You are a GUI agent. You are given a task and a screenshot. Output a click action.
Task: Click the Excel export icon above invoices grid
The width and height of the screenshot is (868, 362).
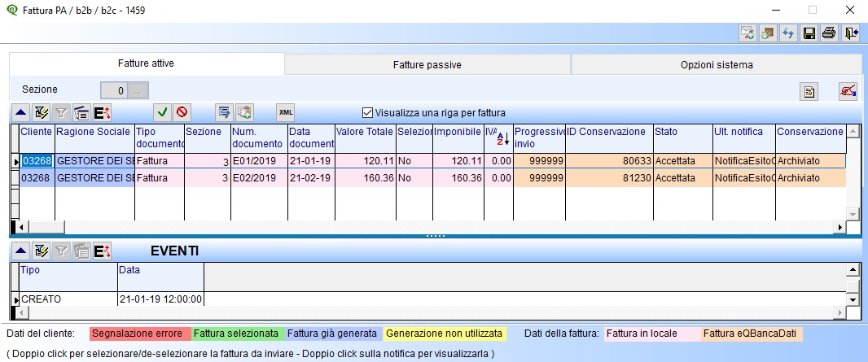pyautogui.click(x=103, y=112)
